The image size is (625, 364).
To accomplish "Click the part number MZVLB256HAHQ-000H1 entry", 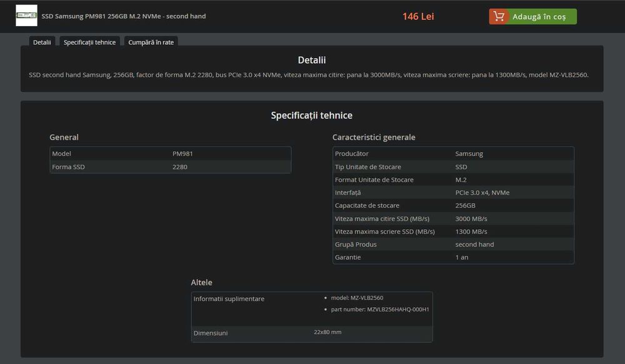I will (x=397, y=310).
